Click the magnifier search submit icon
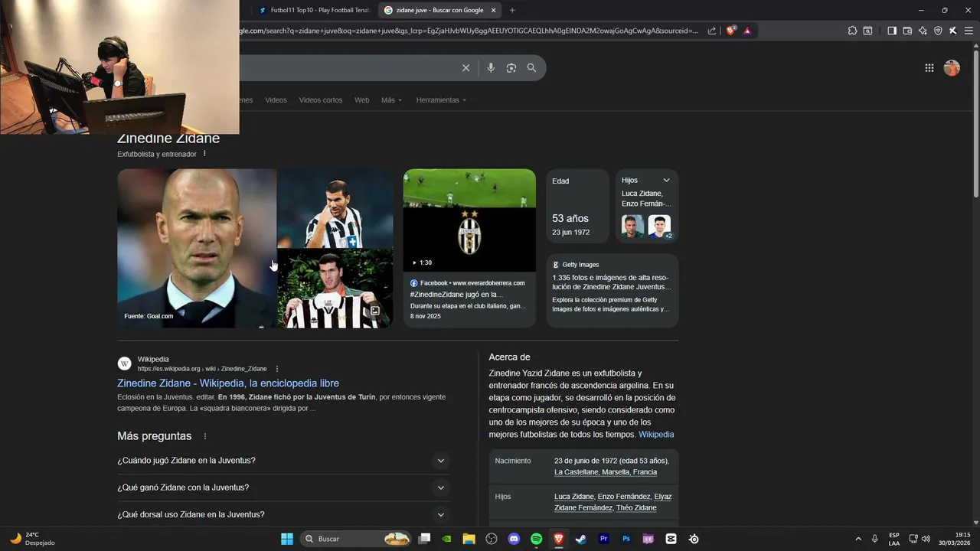This screenshot has height=551, width=980. click(531, 68)
